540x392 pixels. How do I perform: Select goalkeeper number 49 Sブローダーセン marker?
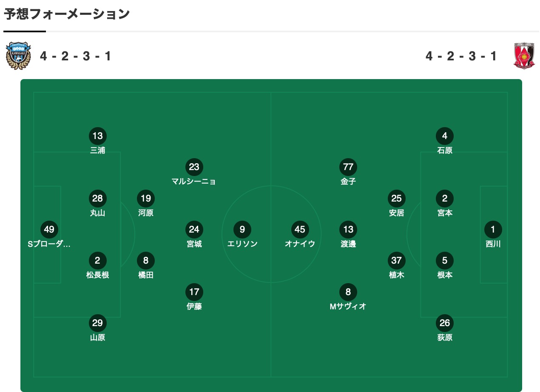click(x=49, y=230)
